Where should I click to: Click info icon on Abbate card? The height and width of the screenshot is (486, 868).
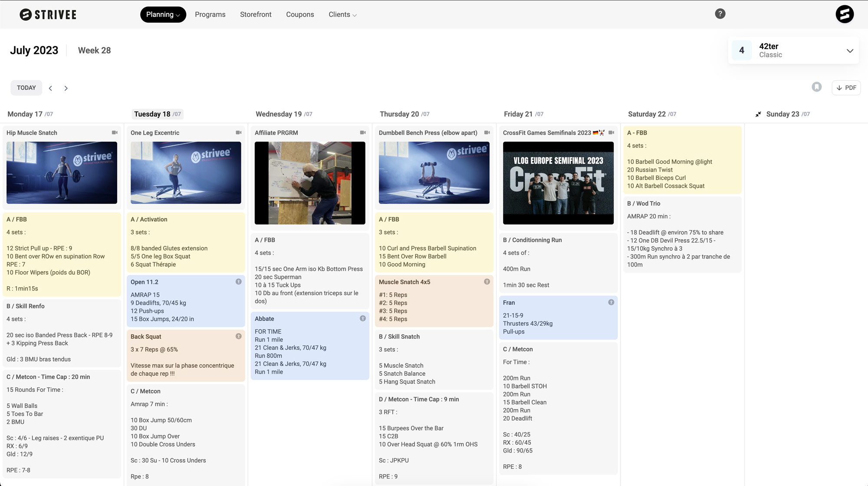tap(363, 318)
